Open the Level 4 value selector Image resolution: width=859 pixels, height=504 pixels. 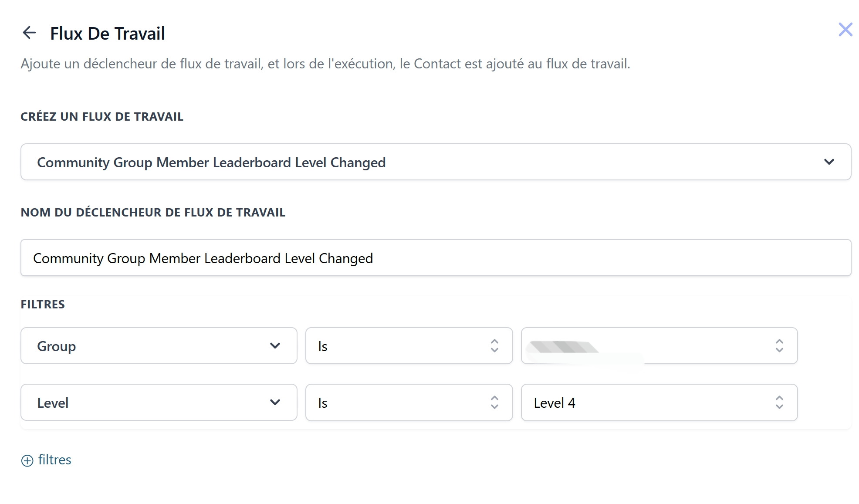click(659, 403)
